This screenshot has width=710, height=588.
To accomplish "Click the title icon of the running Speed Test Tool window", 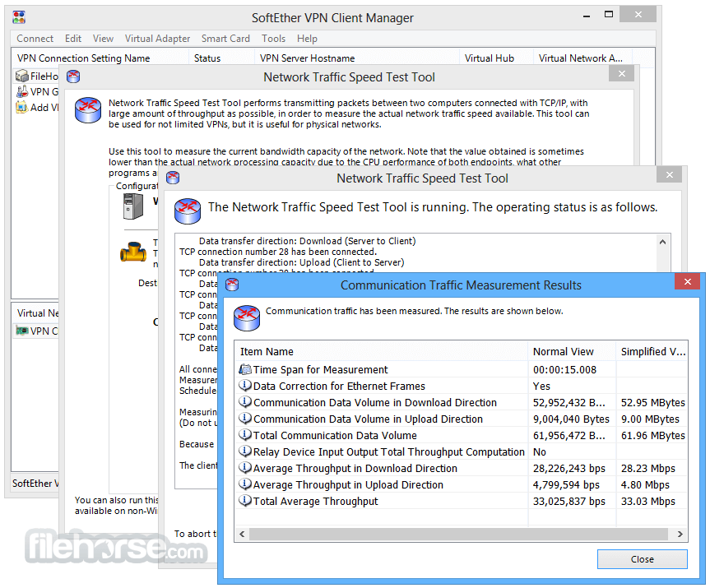I will pyautogui.click(x=173, y=178).
